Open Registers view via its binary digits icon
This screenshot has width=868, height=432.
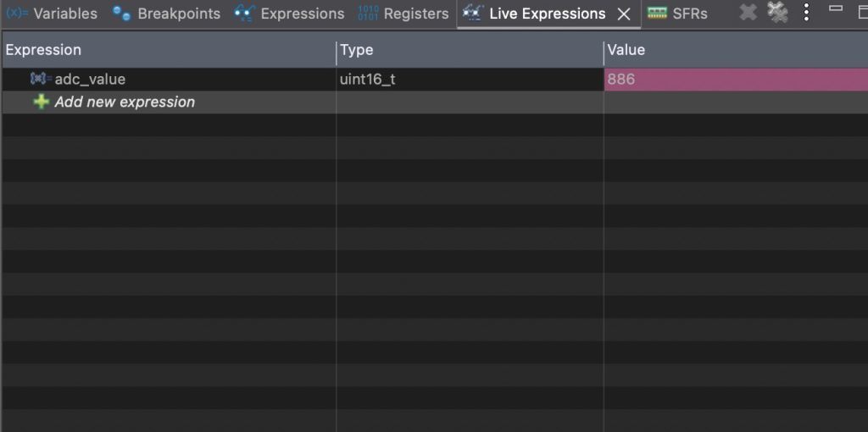click(x=368, y=14)
